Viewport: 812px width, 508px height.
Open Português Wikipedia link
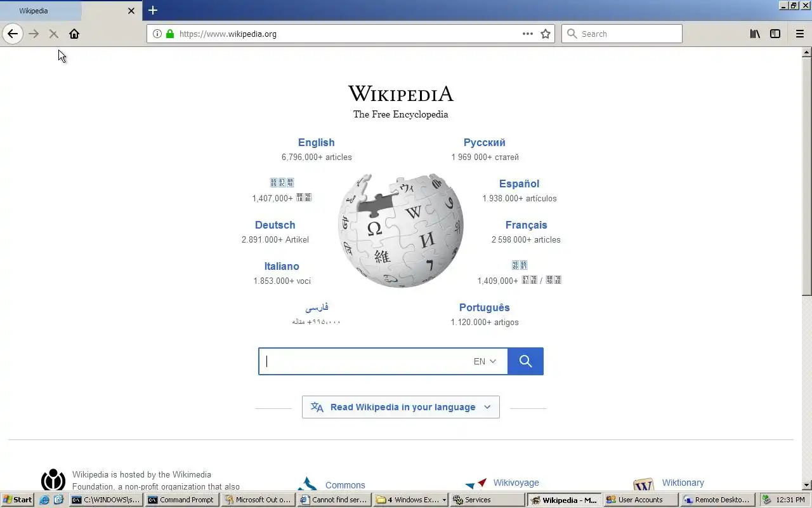pyautogui.click(x=485, y=307)
